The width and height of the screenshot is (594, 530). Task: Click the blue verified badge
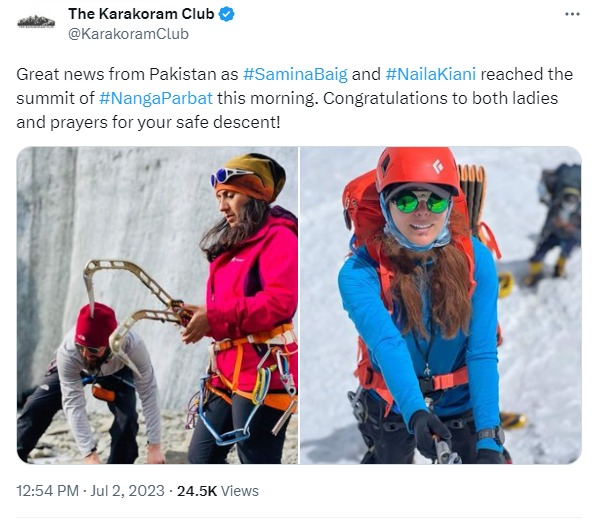(227, 15)
